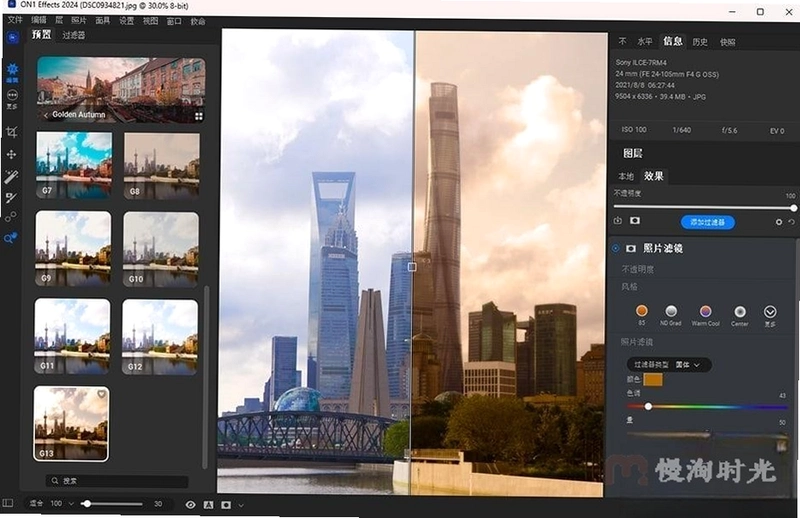Adjust the bottom zoom slider

coord(113,504)
